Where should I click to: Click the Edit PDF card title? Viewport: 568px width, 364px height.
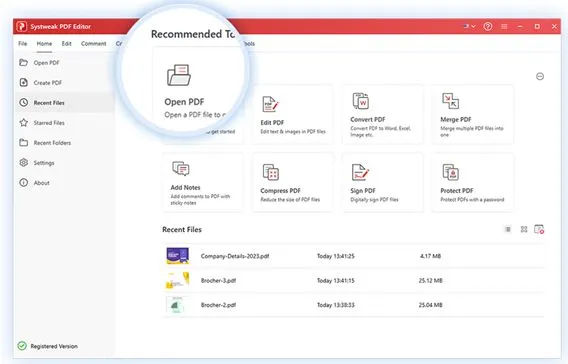point(272,122)
